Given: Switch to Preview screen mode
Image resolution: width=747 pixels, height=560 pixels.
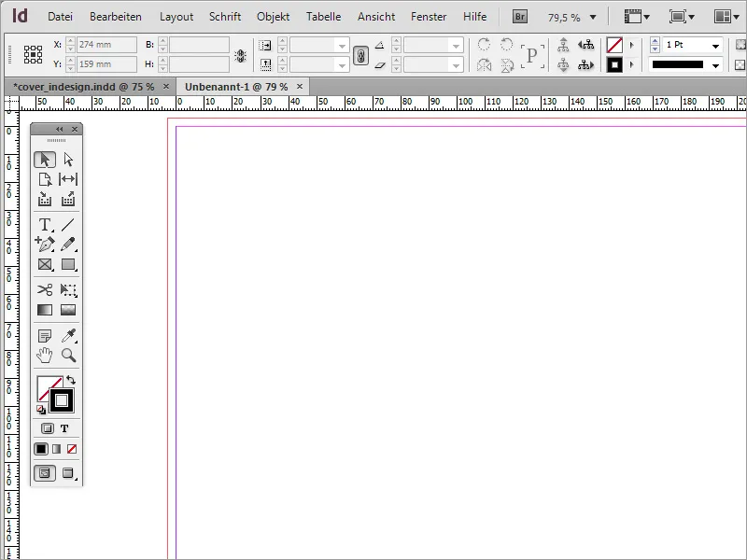Looking at the screenshot, I should (66, 473).
